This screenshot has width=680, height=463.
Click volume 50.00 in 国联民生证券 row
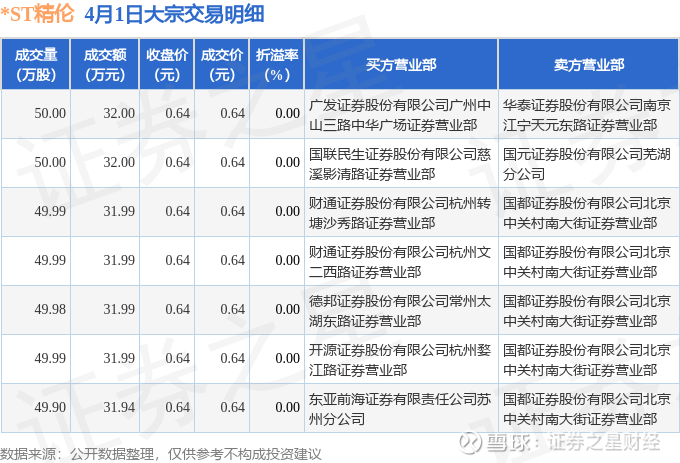click(x=50, y=163)
